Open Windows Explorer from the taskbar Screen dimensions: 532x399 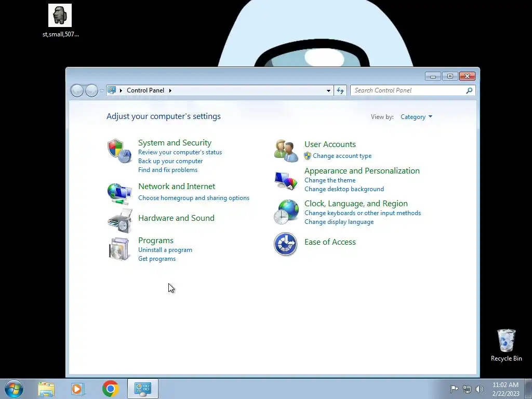tap(46, 389)
